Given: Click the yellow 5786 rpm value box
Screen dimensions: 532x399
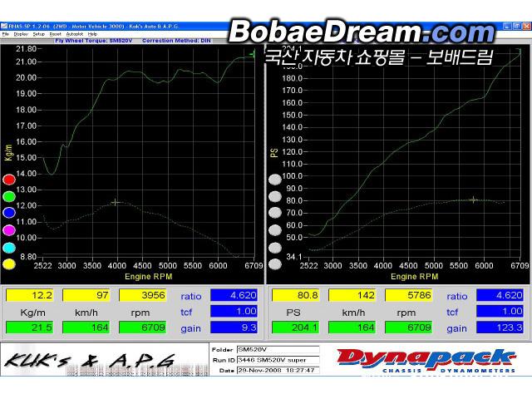Looking at the screenshot, I should click(408, 295).
